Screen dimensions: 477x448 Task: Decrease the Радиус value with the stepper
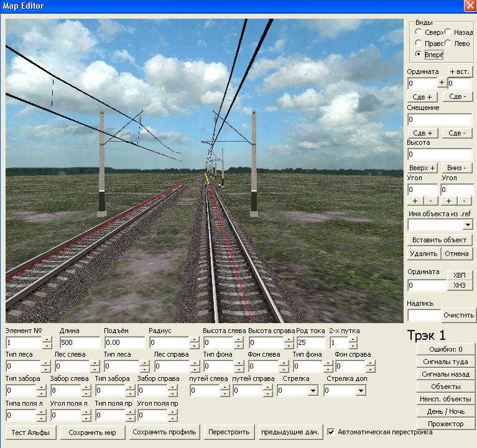[x=193, y=346]
